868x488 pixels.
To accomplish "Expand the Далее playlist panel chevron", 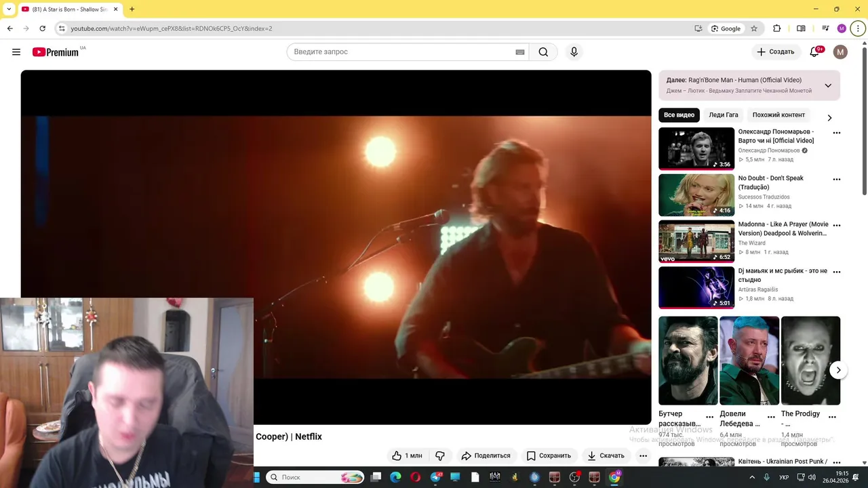I will 828,85.
